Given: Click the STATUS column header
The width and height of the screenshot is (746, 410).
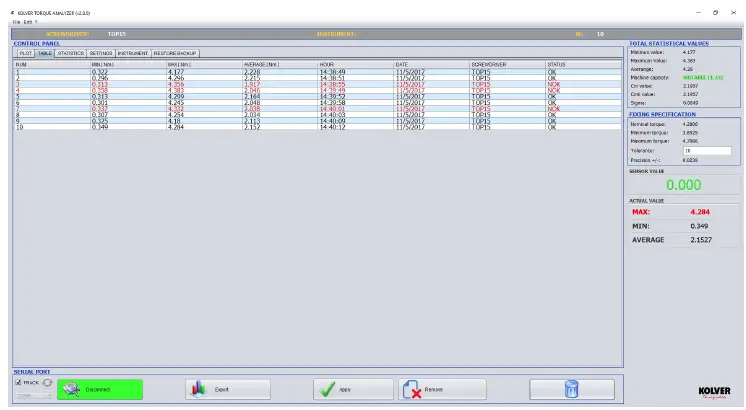Looking at the screenshot, I should [584, 64].
